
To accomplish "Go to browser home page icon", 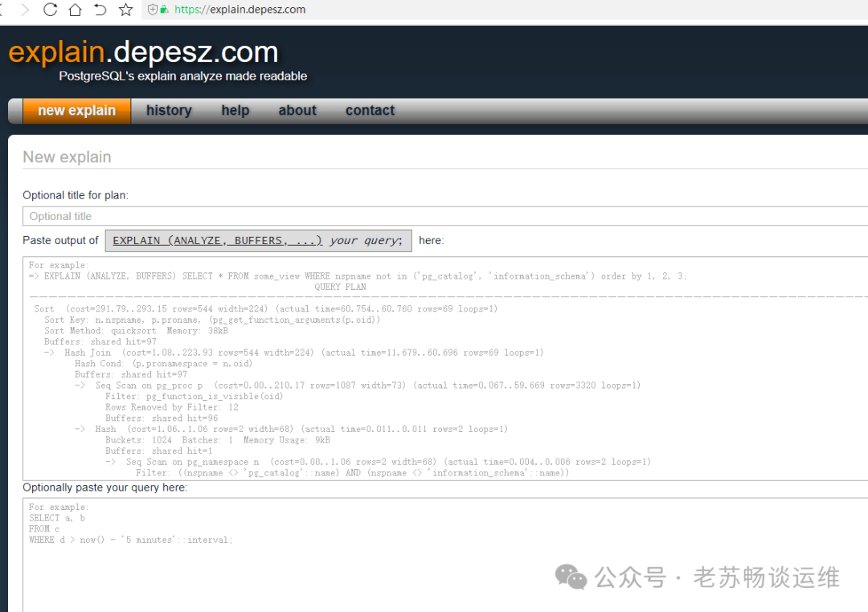I will click(75, 10).
